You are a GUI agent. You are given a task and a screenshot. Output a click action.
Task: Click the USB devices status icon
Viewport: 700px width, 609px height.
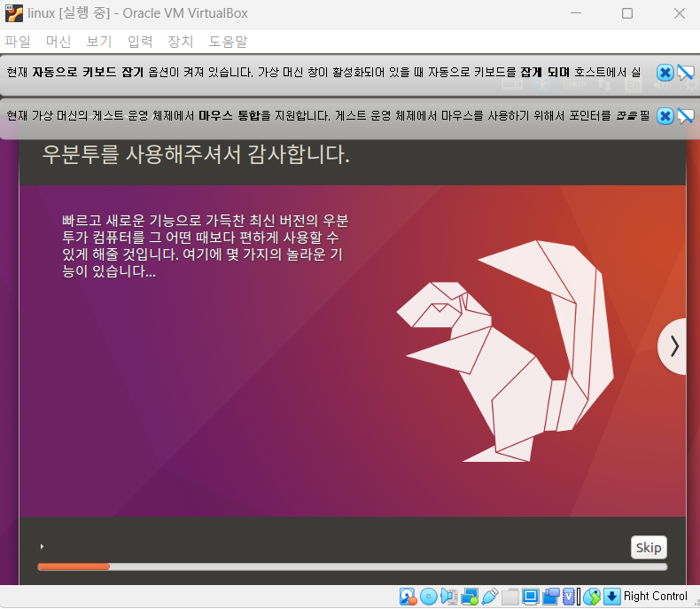click(x=490, y=597)
